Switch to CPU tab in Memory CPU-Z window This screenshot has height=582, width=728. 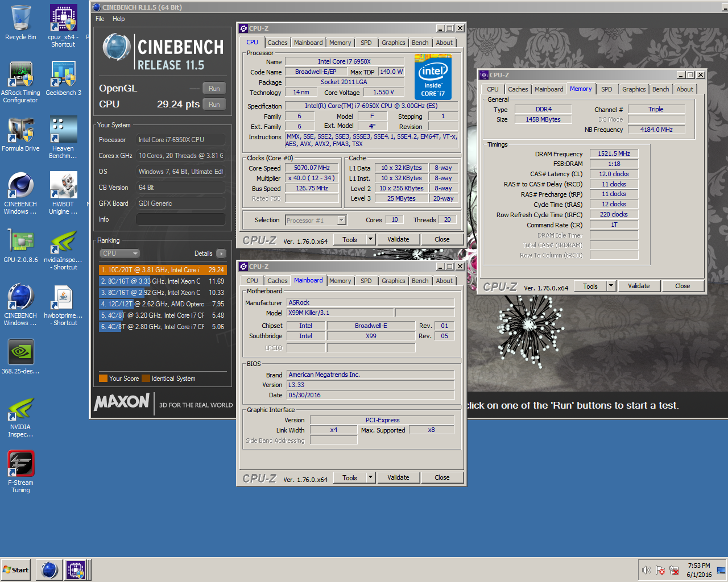493,89
